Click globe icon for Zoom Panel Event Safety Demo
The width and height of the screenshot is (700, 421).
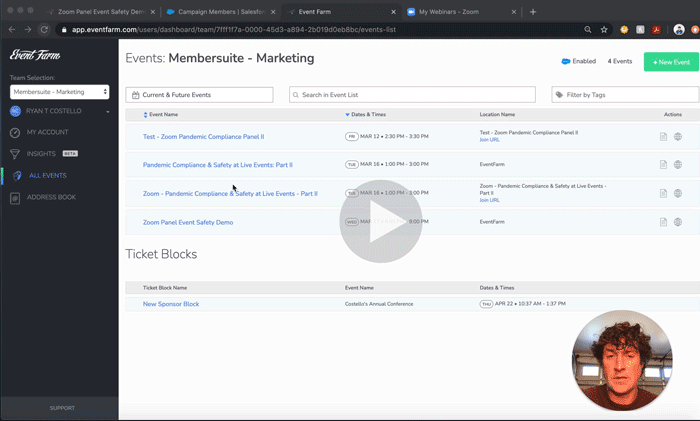coord(678,222)
